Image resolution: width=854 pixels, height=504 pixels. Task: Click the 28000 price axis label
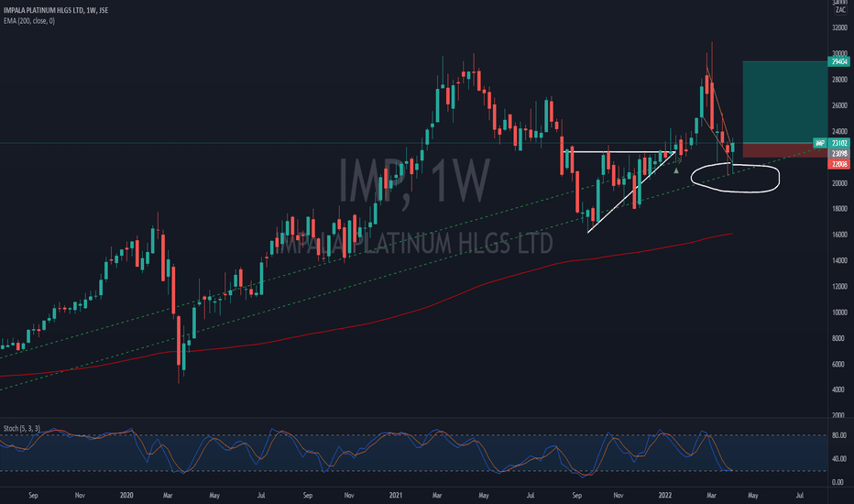tap(840, 80)
